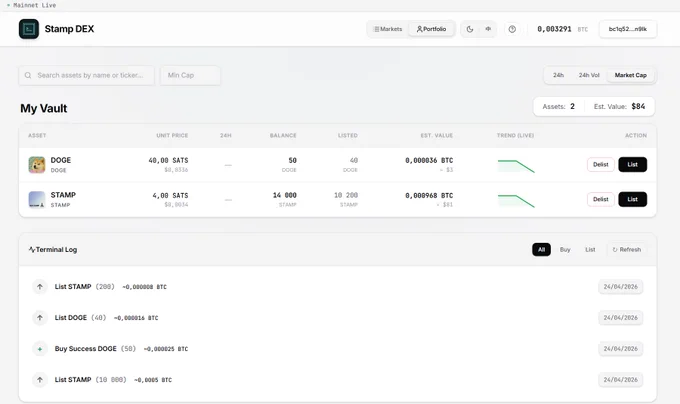The image size is (680, 404).
Task: Click the 0,000036 BTC est. value
Action: 429,160
